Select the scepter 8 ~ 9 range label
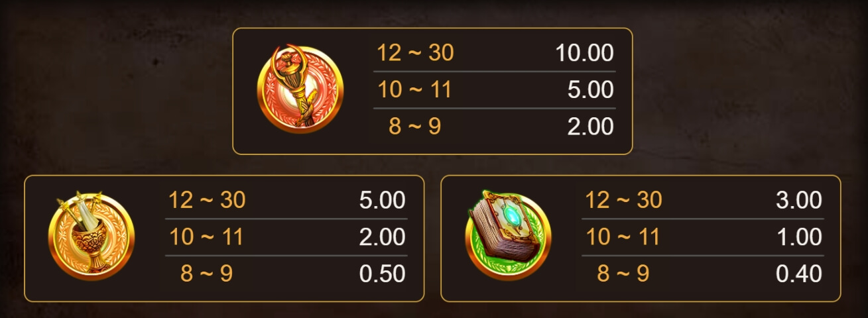The width and height of the screenshot is (868, 318). (414, 126)
